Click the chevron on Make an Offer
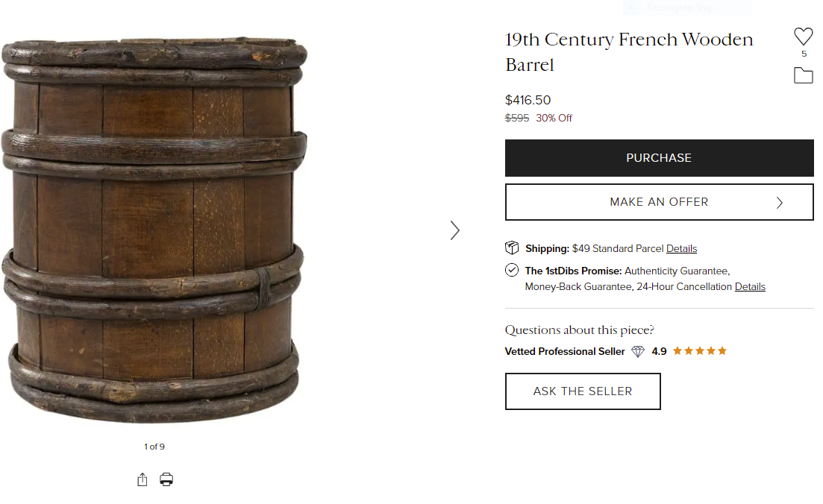Viewport: 823px width, 504px height. point(780,203)
